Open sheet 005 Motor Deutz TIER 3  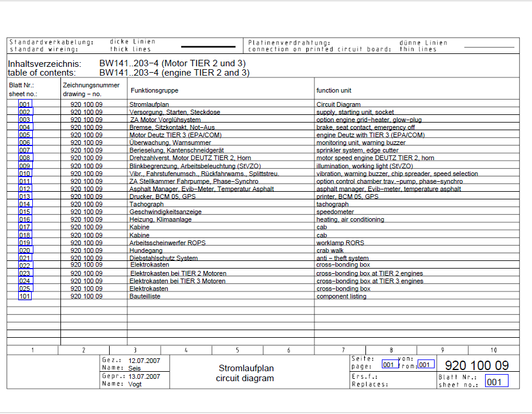click(25, 135)
